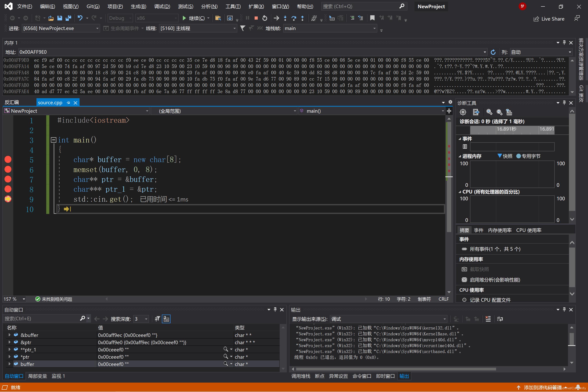Viewport: 588px width, 392px height.
Task: Click the Step Into arrow icon
Action: coord(285,18)
